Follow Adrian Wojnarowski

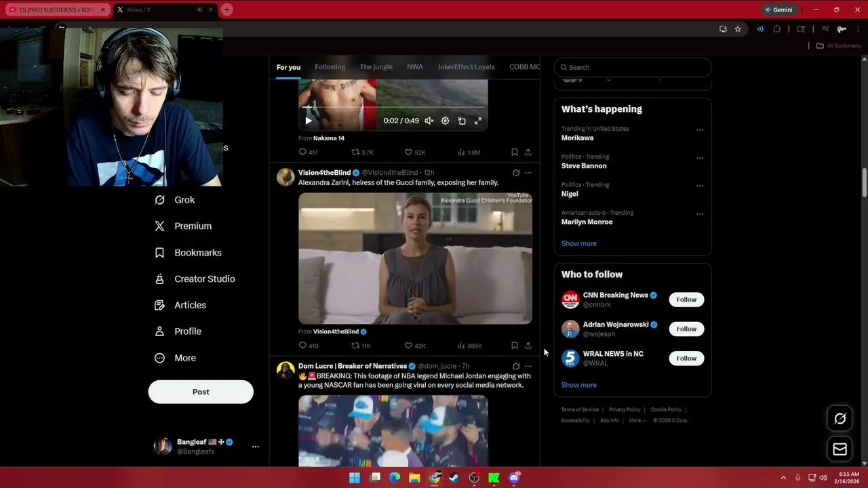pyautogui.click(x=686, y=329)
